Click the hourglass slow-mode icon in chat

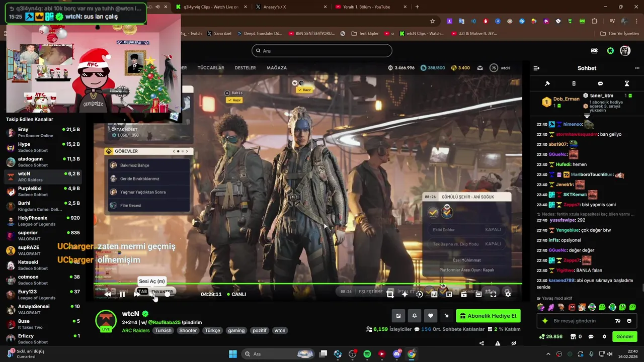pyautogui.click(x=627, y=83)
